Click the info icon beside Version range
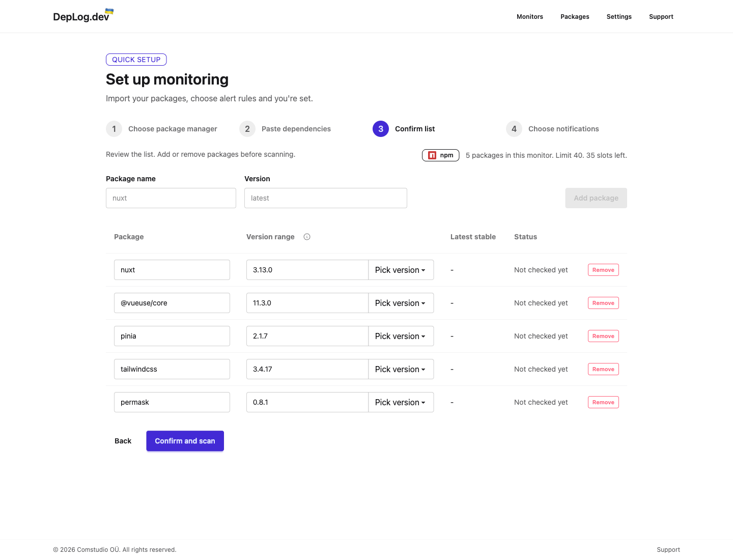Image resolution: width=733 pixels, height=560 pixels. (x=307, y=237)
